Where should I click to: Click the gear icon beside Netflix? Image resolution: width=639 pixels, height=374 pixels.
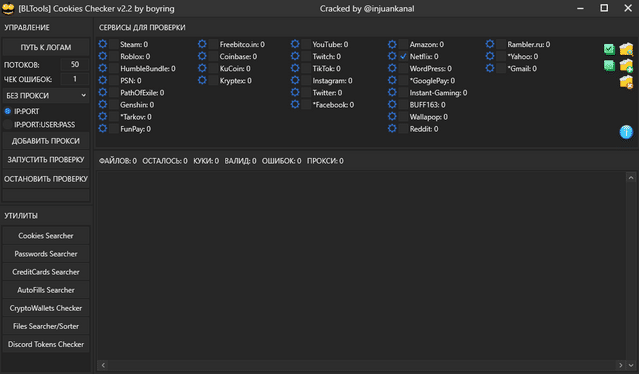tap(392, 56)
